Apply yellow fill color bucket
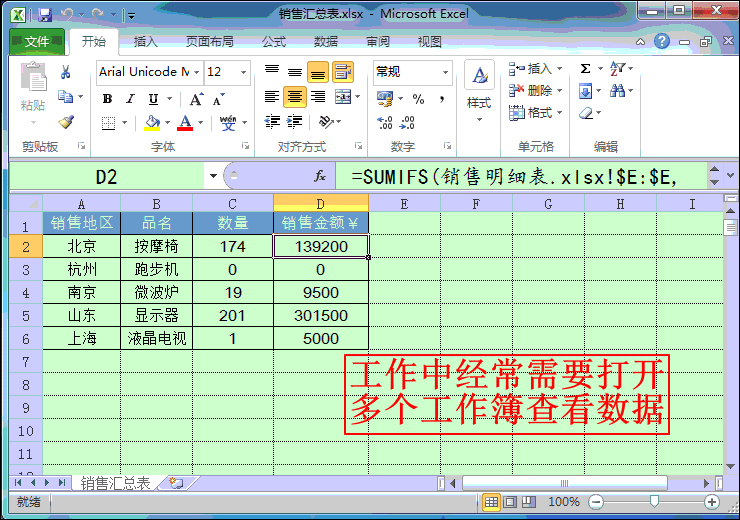Image resolution: width=740 pixels, height=520 pixels. [x=152, y=123]
